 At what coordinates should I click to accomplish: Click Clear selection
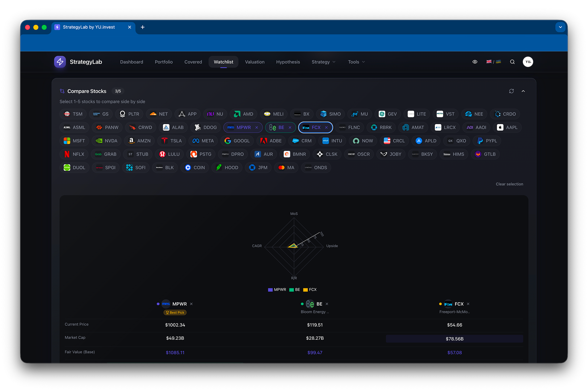click(509, 184)
